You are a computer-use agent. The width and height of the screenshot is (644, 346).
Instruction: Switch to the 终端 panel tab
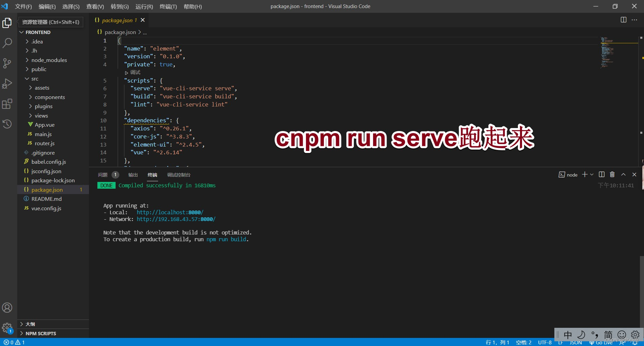pos(152,175)
